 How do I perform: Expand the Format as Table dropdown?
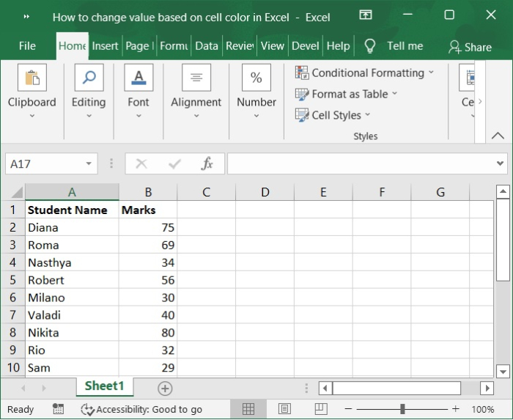pyautogui.click(x=394, y=94)
